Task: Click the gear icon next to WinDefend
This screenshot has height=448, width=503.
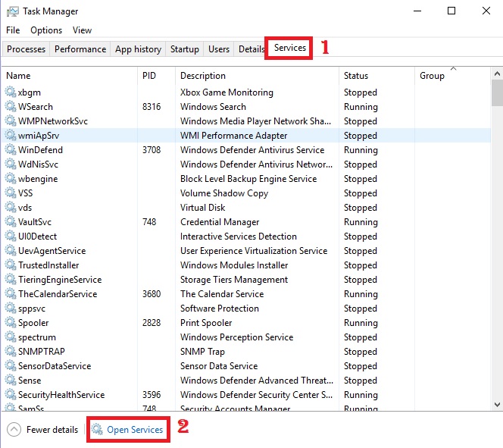Action: tap(11, 150)
